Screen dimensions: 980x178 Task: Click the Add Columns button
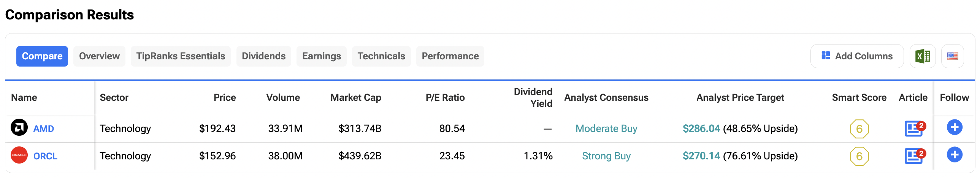click(x=857, y=56)
